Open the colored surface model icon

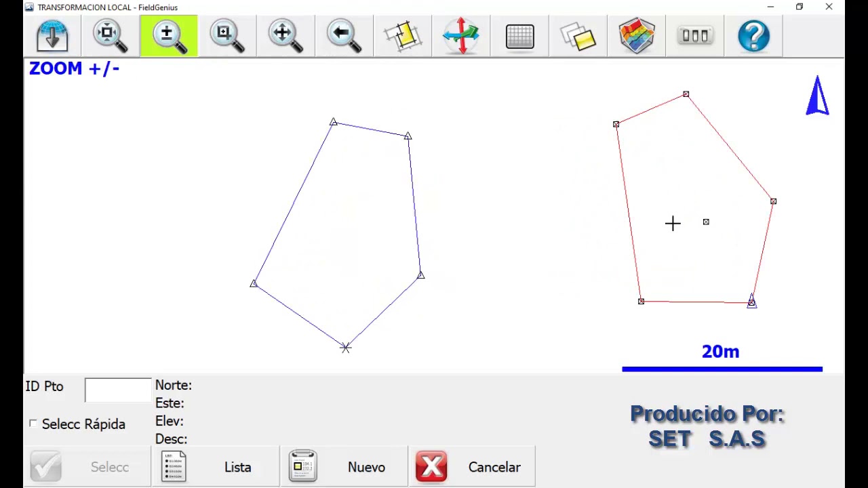[x=637, y=35]
